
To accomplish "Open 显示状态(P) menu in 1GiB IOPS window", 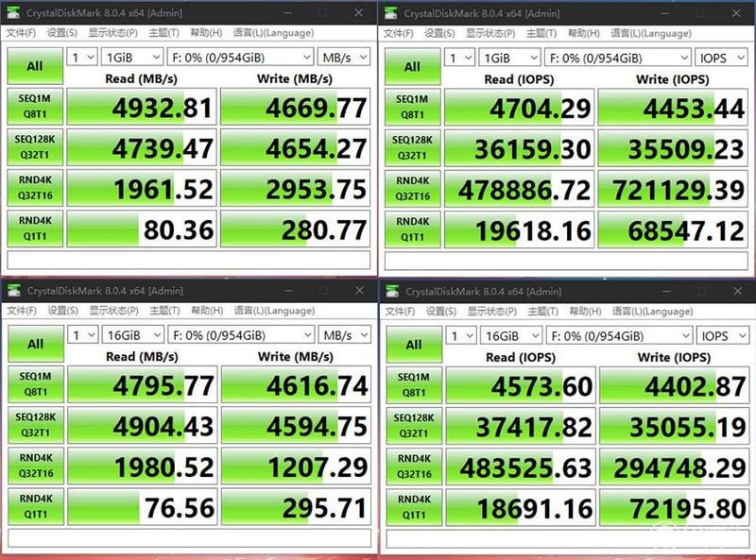I will pyautogui.click(x=490, y=33).
